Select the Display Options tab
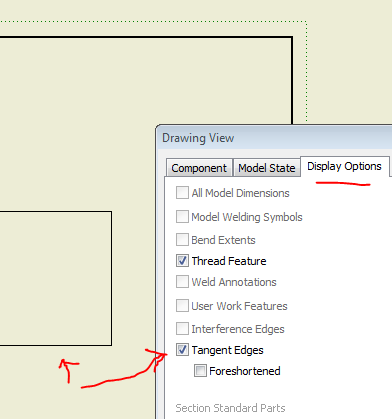This screenshot has height=419, width=392. 344,166
